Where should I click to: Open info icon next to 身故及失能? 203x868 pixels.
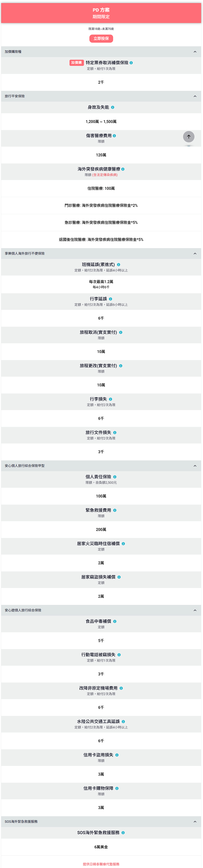click(113, 108)
